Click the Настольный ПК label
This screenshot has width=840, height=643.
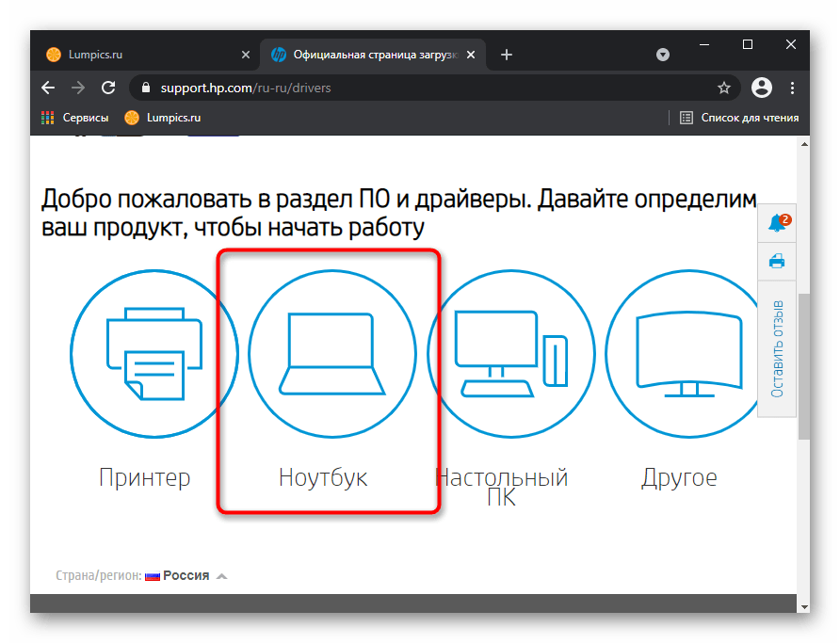click(501, 487)
